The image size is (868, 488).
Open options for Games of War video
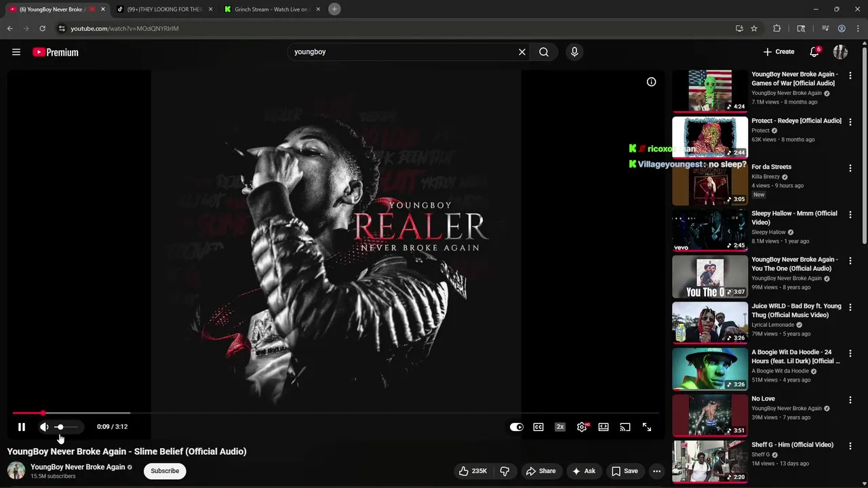pyautogui.click(x=850, y=75)
